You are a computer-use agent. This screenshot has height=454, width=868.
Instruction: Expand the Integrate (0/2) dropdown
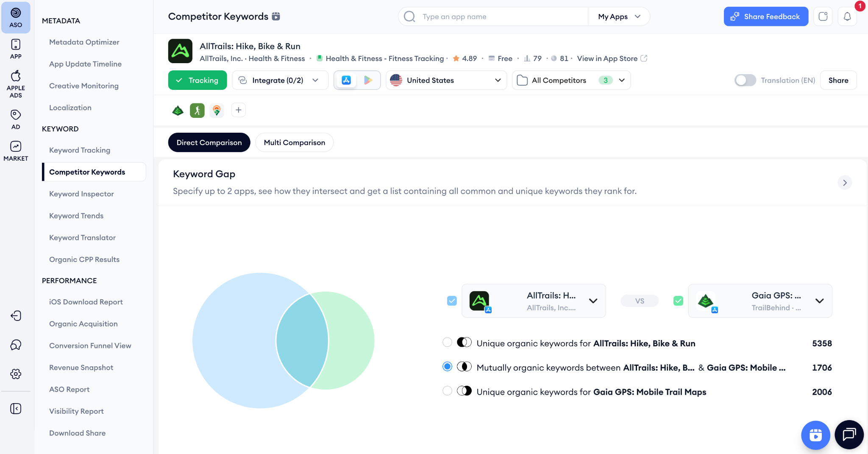280,80
